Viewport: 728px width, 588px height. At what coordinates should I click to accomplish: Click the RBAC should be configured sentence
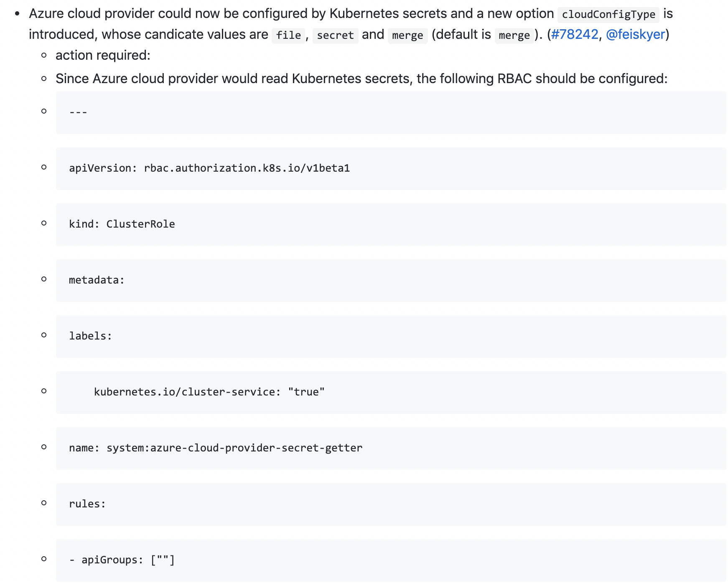coord(361,79)
